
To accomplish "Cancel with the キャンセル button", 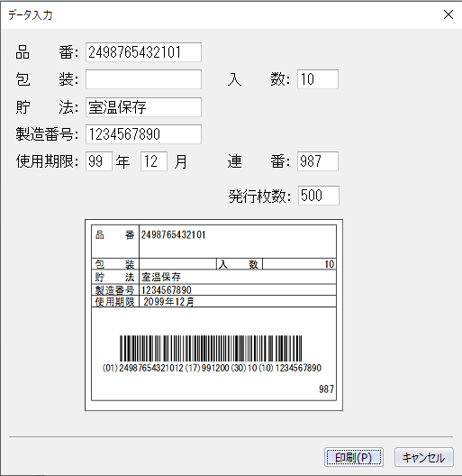I will (424, 457).
